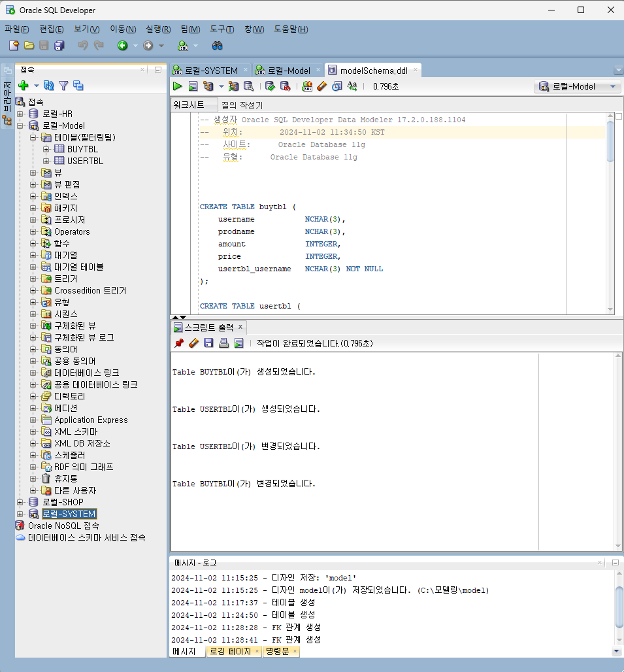
Task: Click the Commit icon with green check
Action: tap(270, 86)
